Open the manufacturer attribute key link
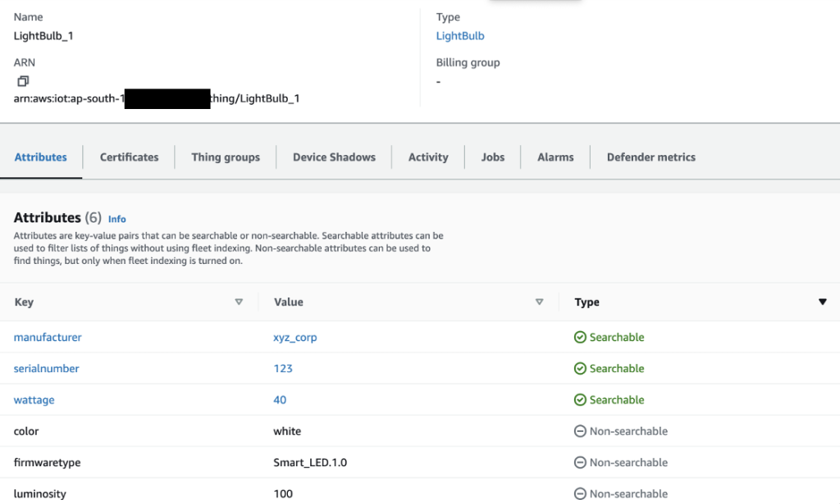Screen dimensions: 840x504 point(48,337)
